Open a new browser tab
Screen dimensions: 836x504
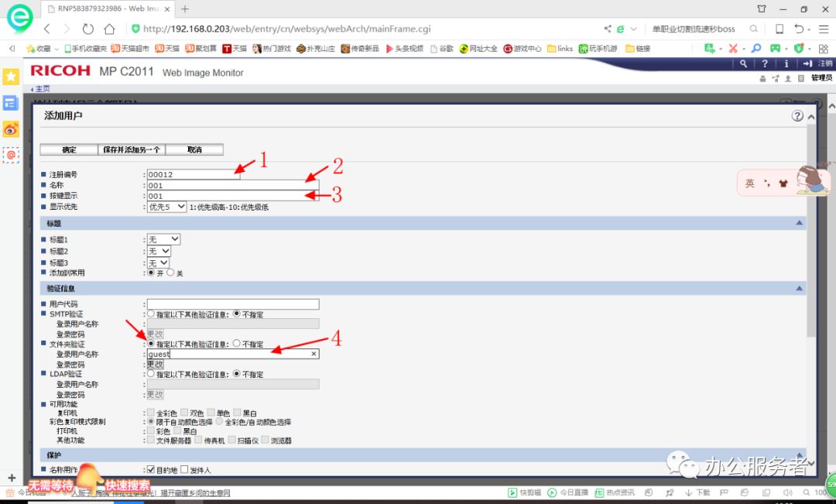coord(185,9)
